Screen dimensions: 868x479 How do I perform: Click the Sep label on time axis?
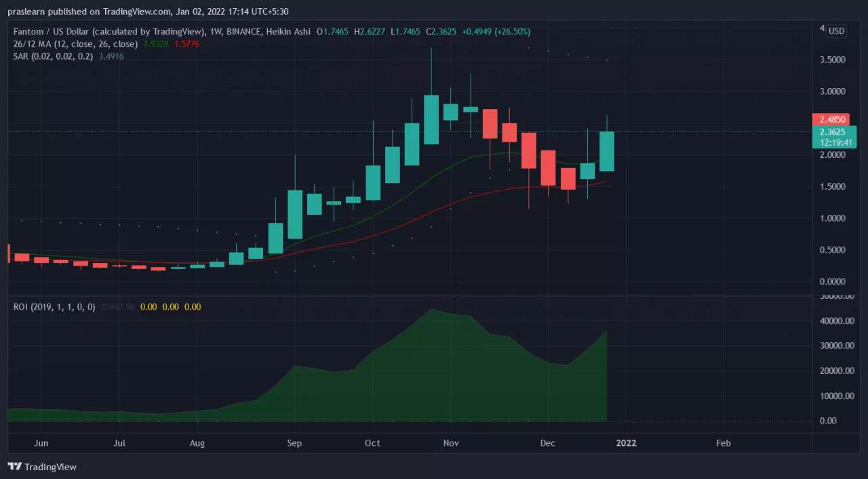pos(294,443)
